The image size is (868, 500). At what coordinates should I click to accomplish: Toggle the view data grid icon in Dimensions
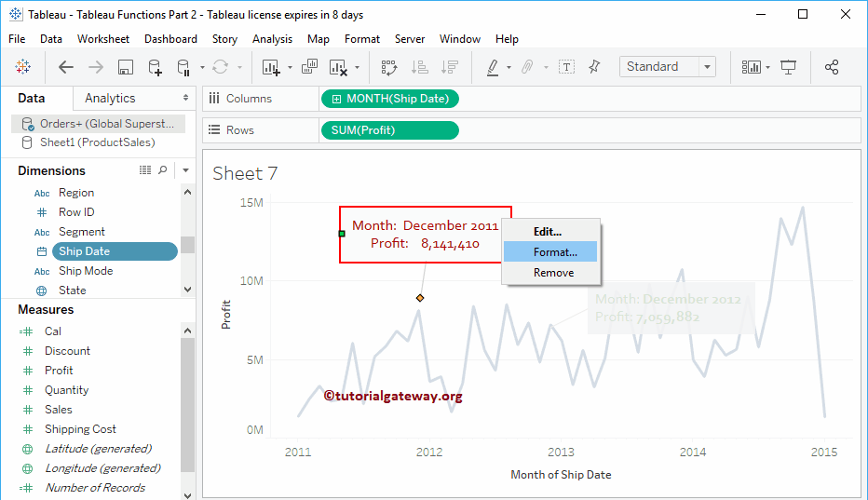(145, 170)
